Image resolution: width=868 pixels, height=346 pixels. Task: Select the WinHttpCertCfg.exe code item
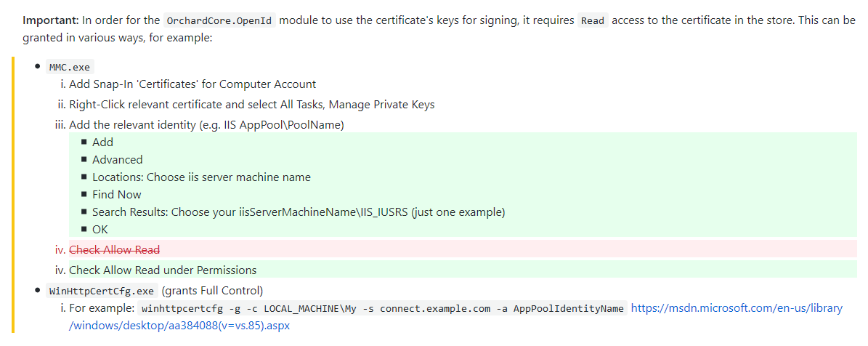click(x=102, y=291)
